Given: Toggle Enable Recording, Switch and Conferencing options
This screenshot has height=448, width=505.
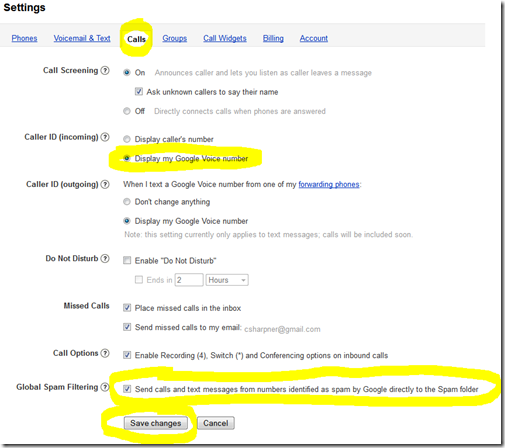Looking at the screenshot, I should [x=127, y=355].
